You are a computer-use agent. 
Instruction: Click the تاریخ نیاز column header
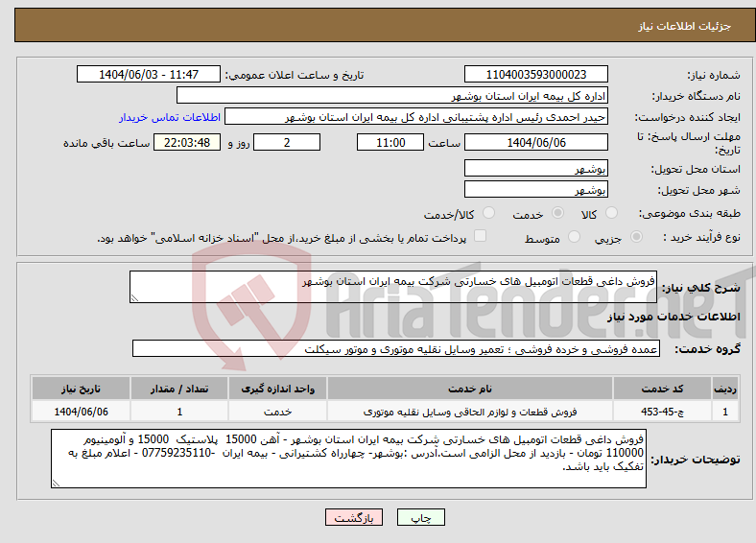click(x=81, y=389)
